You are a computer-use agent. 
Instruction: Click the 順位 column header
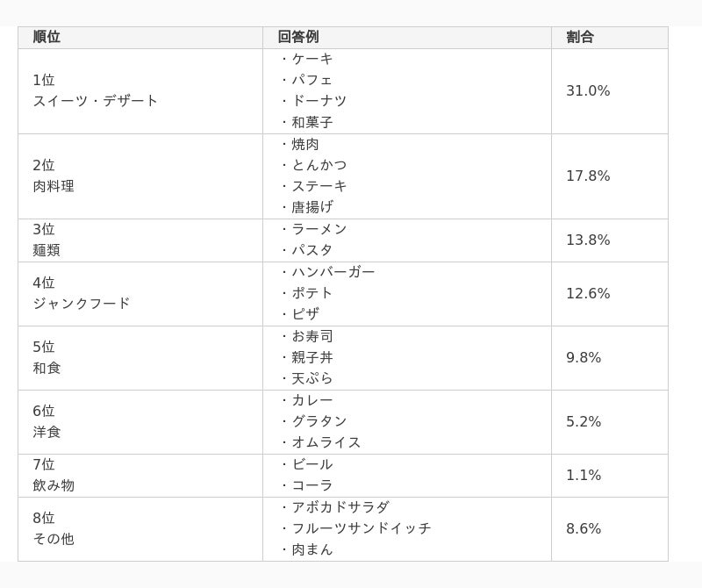coord(47,37)
